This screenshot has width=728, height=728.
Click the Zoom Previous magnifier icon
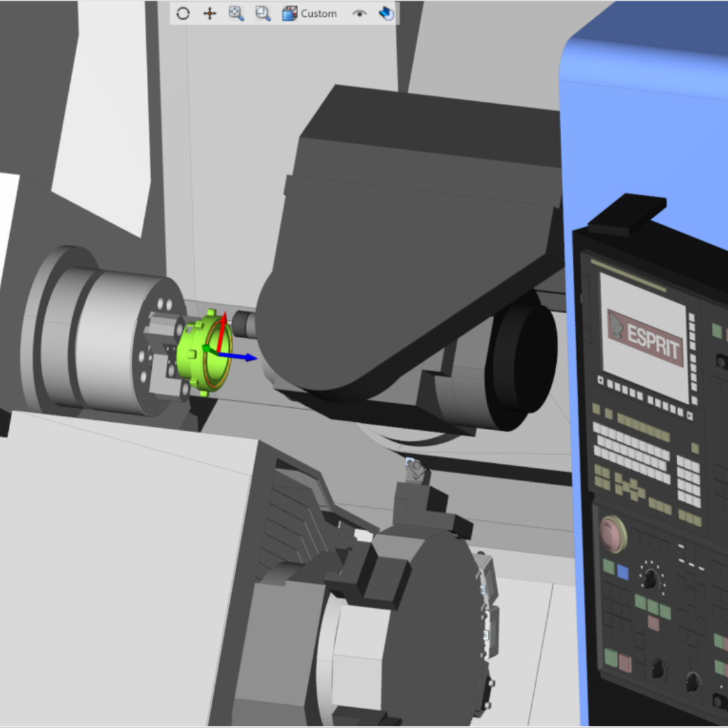coord(263,13)
